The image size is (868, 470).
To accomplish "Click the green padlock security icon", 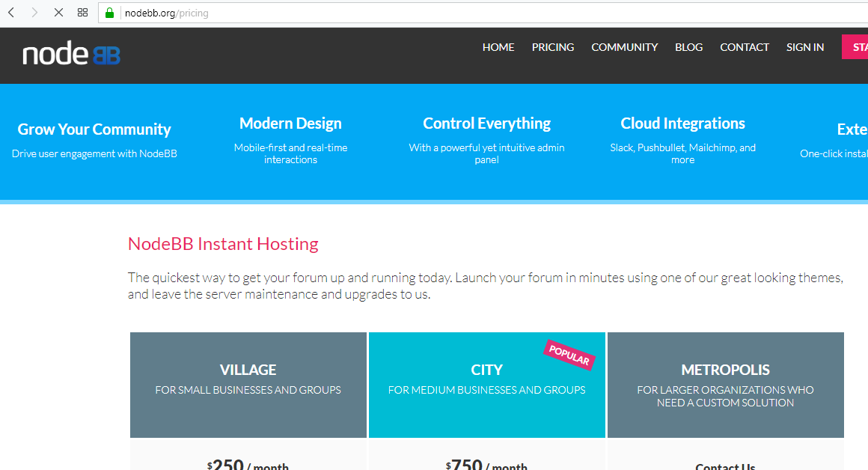I will coord(109,13).
